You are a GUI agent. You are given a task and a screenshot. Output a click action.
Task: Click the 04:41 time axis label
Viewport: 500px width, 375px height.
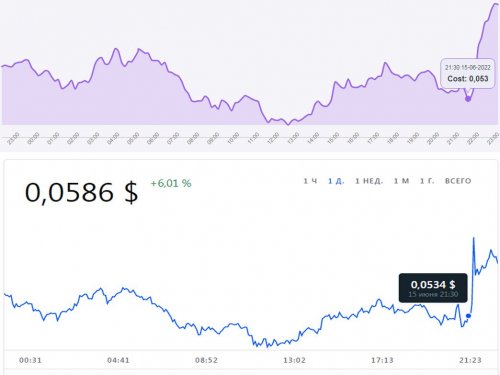click(x=118, y=360)
